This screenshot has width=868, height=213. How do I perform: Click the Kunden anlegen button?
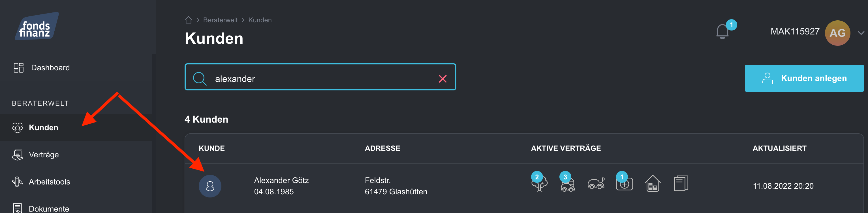tap(804, 78)
